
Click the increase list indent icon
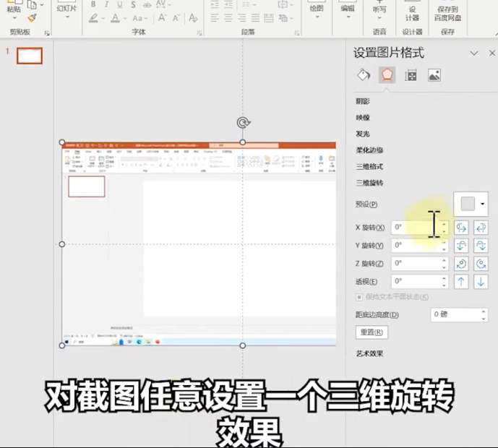click(x=228, y=4)
